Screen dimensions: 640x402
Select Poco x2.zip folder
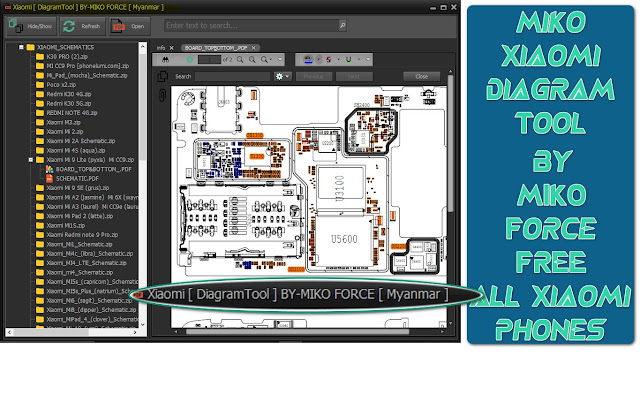[x=61, y=85]
